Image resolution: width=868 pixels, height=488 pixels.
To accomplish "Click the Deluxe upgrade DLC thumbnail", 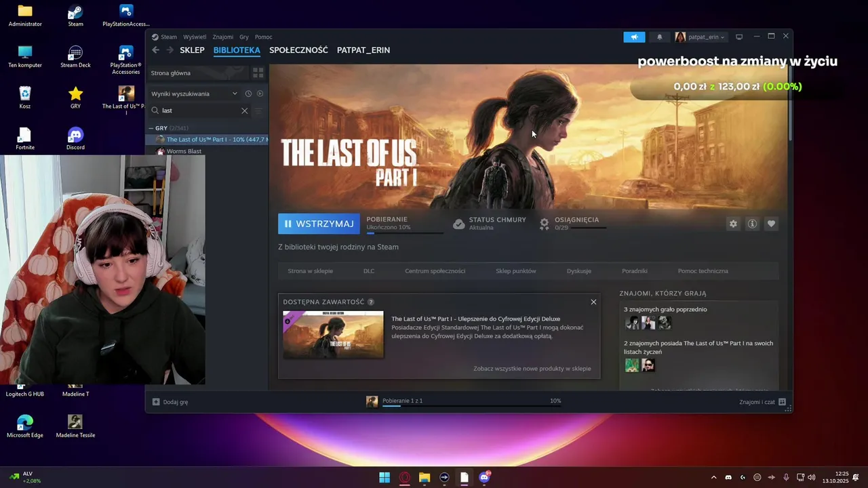I will [333, 335].
